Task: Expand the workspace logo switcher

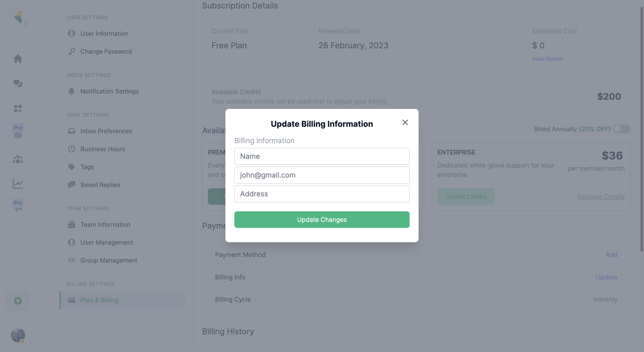Action: coord(18,17)
